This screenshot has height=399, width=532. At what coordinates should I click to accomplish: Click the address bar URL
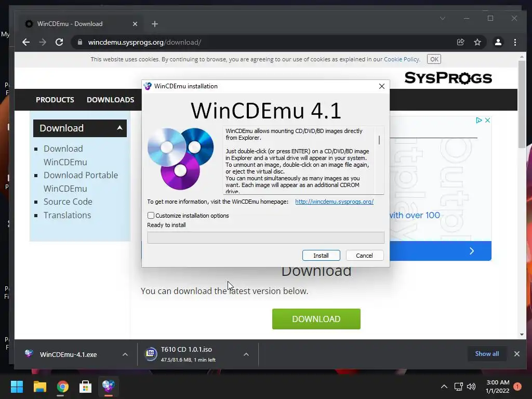tap(144, 42)
